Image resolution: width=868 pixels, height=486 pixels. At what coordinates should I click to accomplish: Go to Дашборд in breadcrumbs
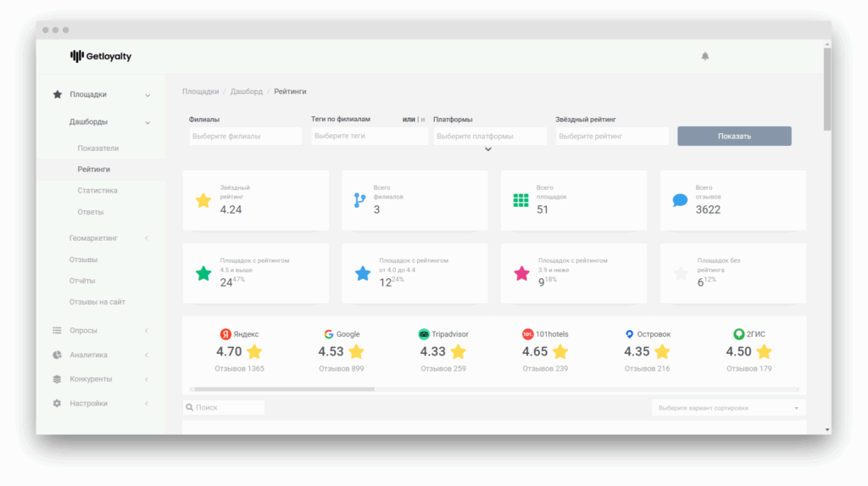(x=246, y=91)
